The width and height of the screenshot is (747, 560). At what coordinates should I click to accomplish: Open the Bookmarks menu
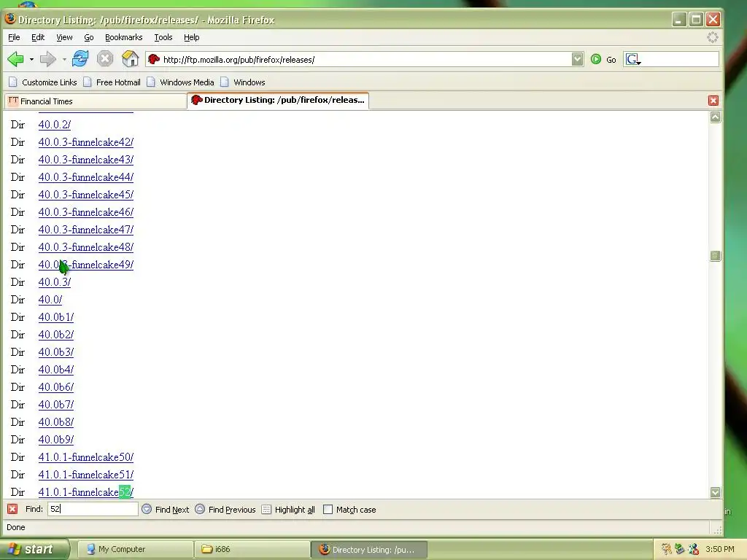(123, 37)
